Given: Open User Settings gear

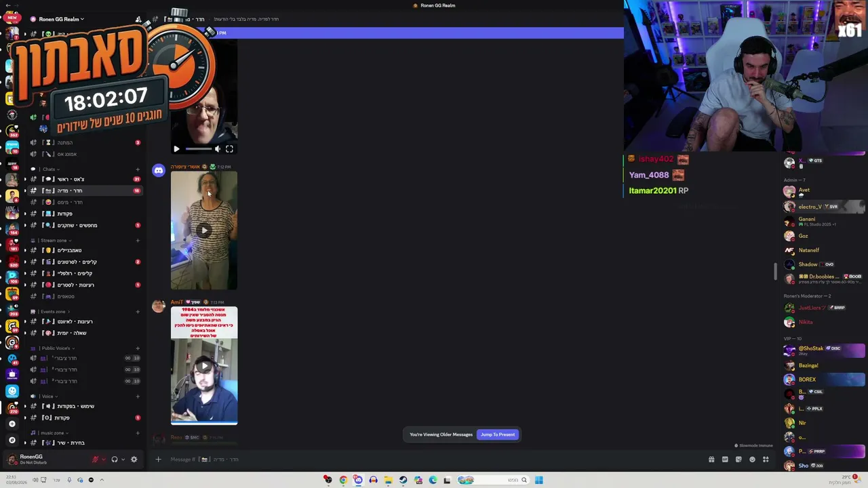Looking at the screenshot, I should (x=134, y=460).
